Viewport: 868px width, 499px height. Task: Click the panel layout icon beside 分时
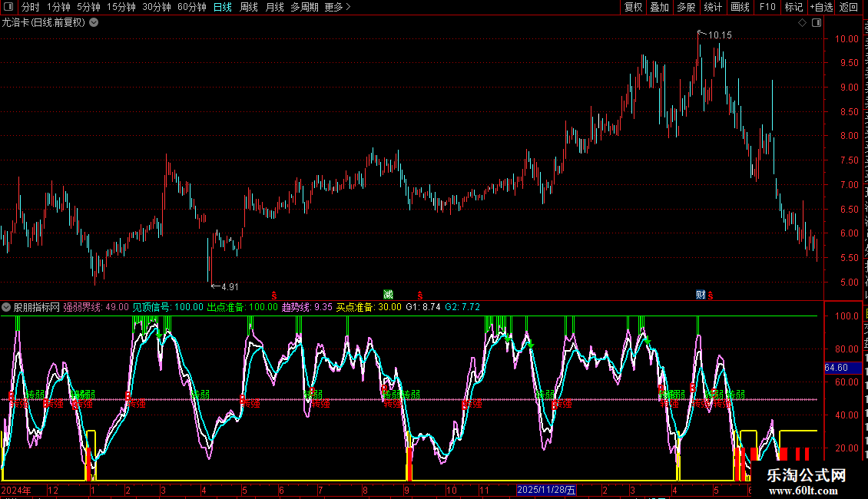[x=8, y=7]
